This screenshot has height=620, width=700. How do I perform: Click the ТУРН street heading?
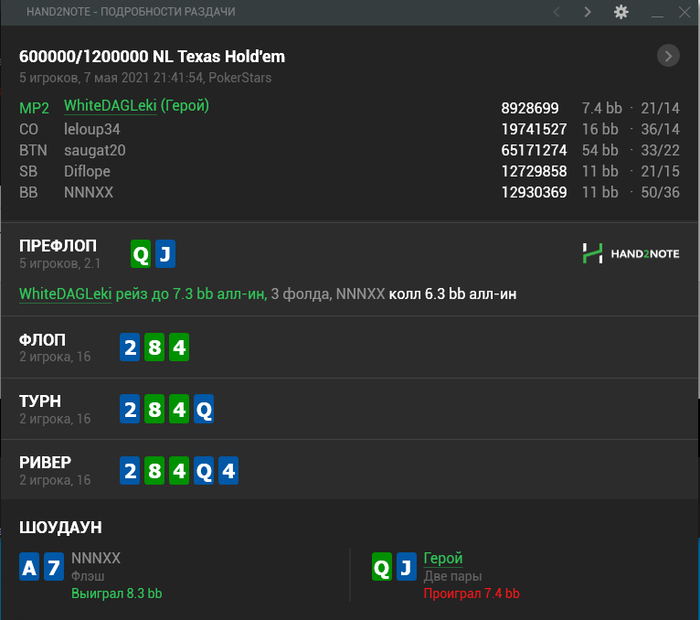40,401
